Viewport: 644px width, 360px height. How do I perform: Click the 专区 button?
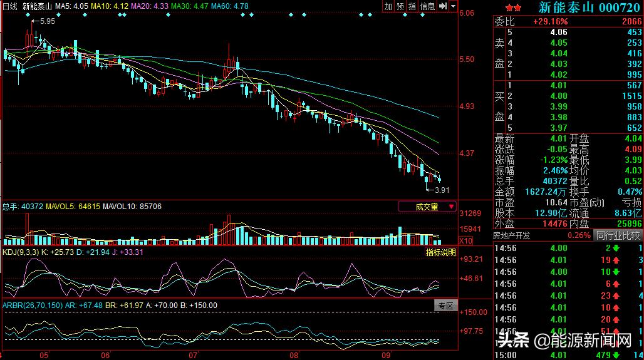(445, 306)
